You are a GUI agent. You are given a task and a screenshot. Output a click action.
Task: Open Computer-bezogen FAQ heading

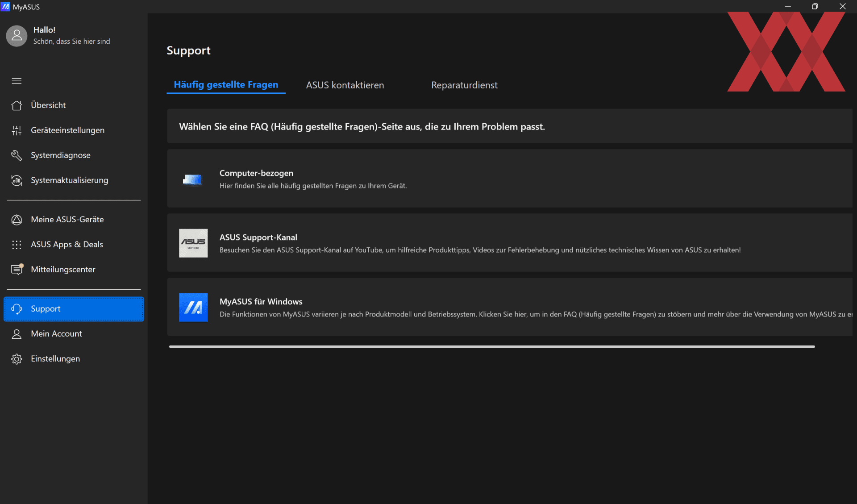256,173
